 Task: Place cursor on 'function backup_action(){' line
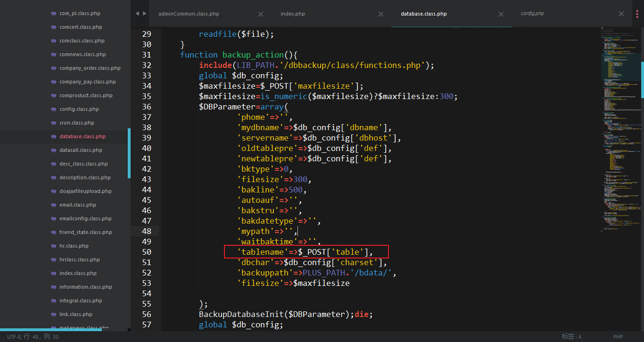239,55
